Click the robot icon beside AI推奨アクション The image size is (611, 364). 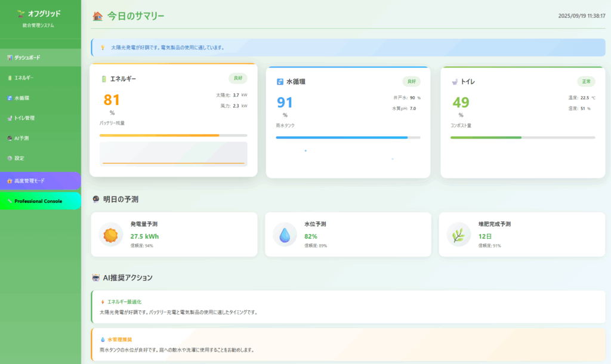tap(96, 277)
